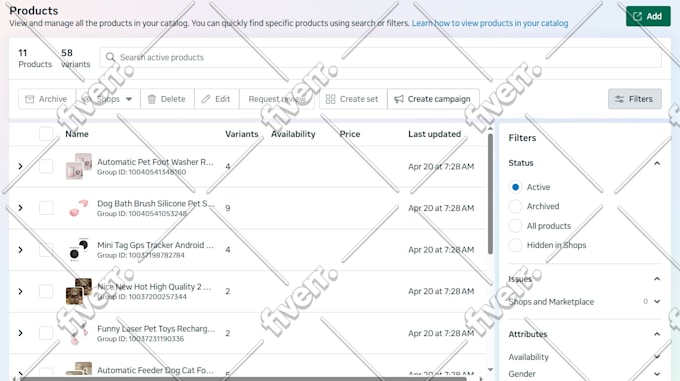Select the Funny Laser Pet Toys checkbox
Image resolution: width=680 pixels, height=381 pixels.
tap(46, 333)
